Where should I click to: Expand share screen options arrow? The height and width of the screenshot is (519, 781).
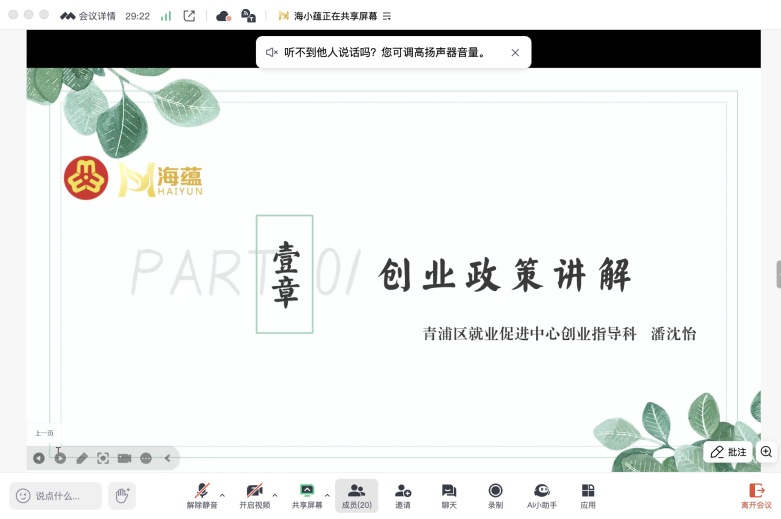click(x=327, y=495)
